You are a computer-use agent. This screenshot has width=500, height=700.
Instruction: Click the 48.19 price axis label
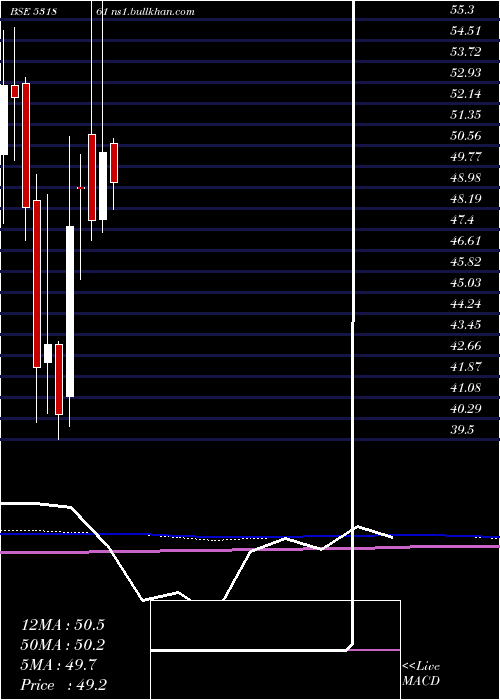coord(465,199)
